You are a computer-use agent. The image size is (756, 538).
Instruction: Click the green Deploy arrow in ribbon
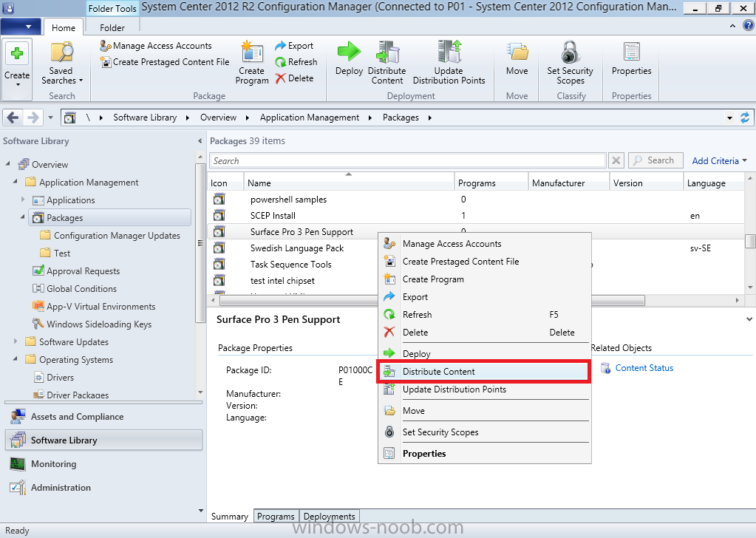349,58
